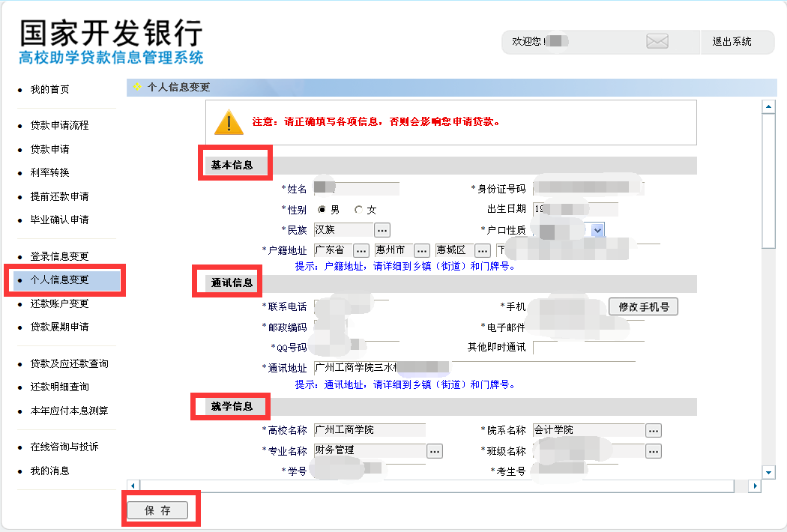Open district picker beside 惠城区
The width and height of the screenshot is (787, 532).
[483, 250]
